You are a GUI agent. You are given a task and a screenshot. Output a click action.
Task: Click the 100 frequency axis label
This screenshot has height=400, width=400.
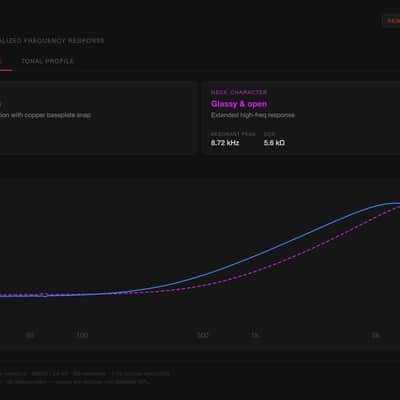82,335
